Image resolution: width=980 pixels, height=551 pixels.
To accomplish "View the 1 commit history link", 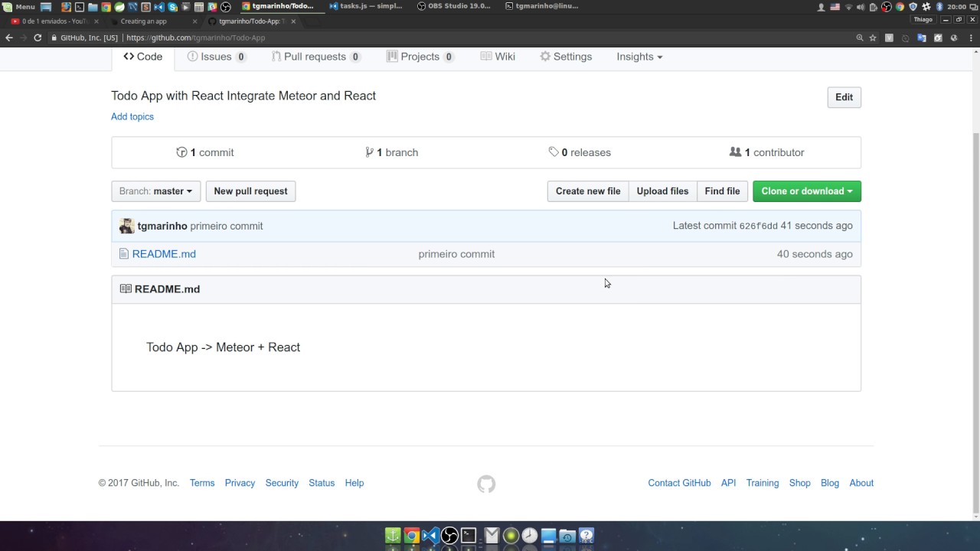I will pyautogui.click(x=205, y=152).
